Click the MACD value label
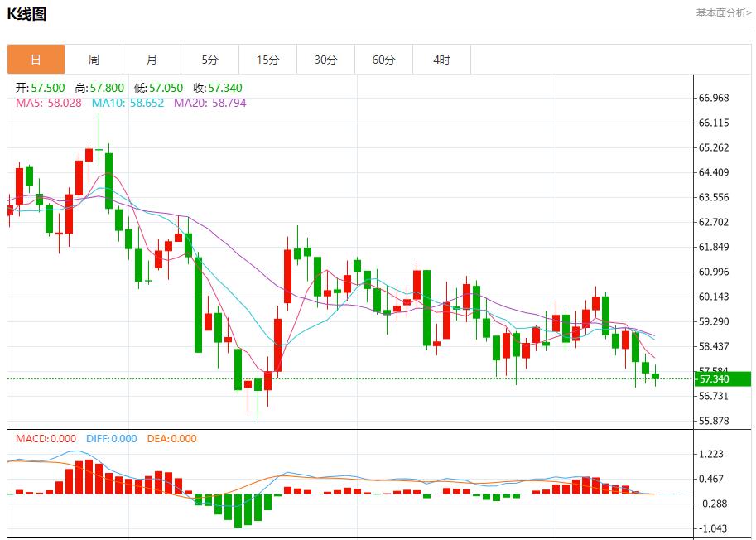Screen dimensions: 756x540 point(46,439)
